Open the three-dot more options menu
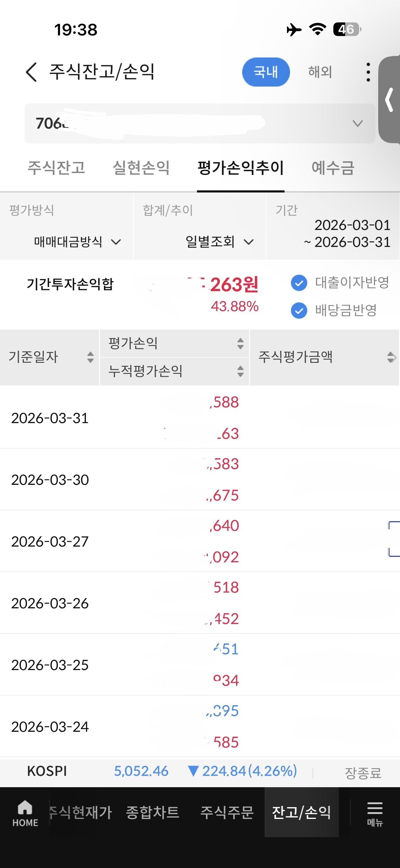The width and height of the screenshot is (400, 868). 368,72
